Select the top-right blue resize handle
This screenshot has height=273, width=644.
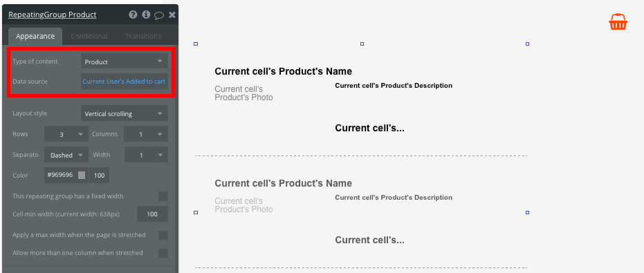point(527,44)
